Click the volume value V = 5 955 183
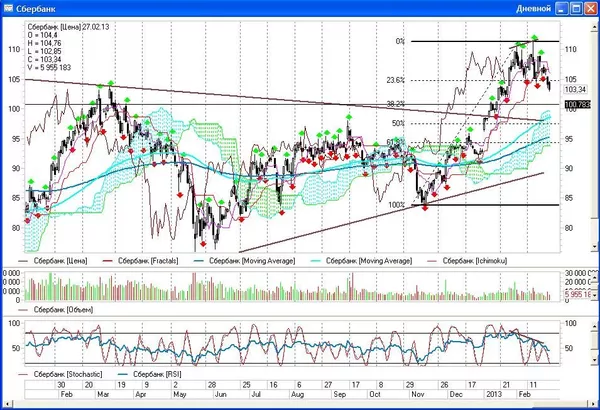The image size is (600, 410). [49, 67]
